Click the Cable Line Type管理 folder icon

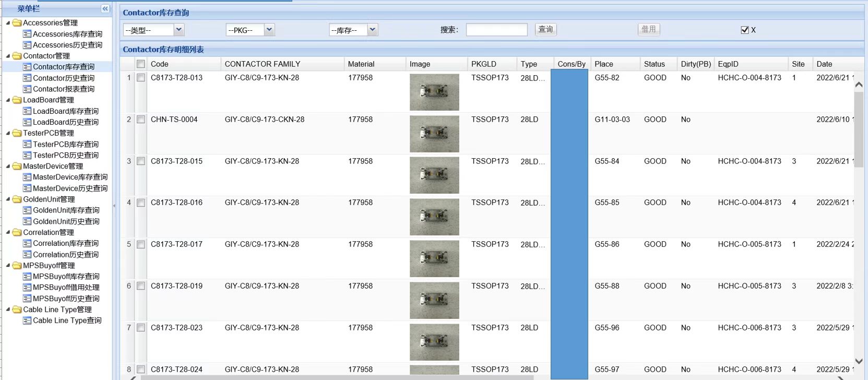pyautogui.click(x=17, y=310)
